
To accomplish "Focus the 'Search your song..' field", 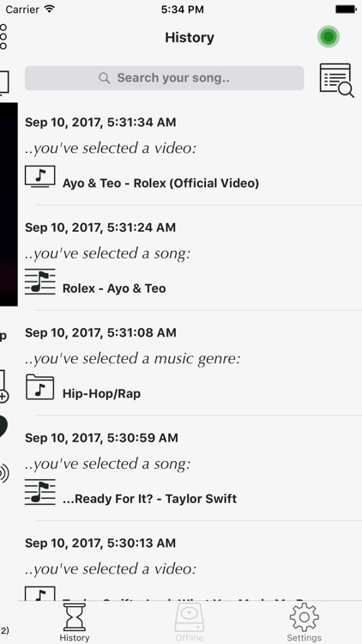I will tap(164, 78).
